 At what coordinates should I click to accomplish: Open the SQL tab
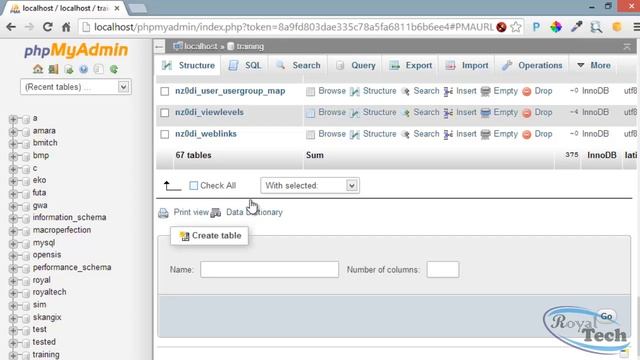(x=245, y=65)
